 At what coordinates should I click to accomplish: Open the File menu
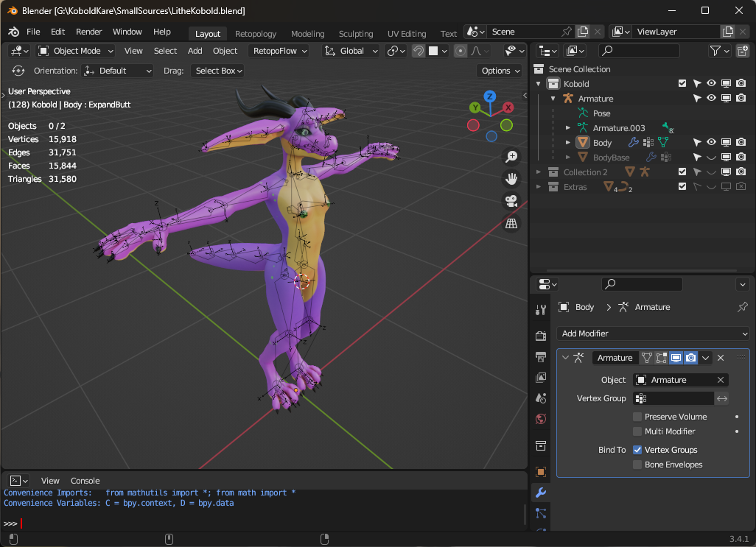(33, 32)
